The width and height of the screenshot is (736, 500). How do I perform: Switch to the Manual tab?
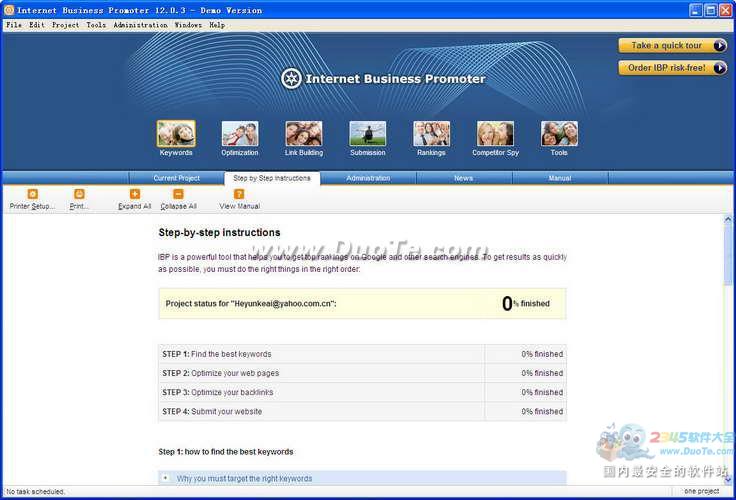(560, 178)
